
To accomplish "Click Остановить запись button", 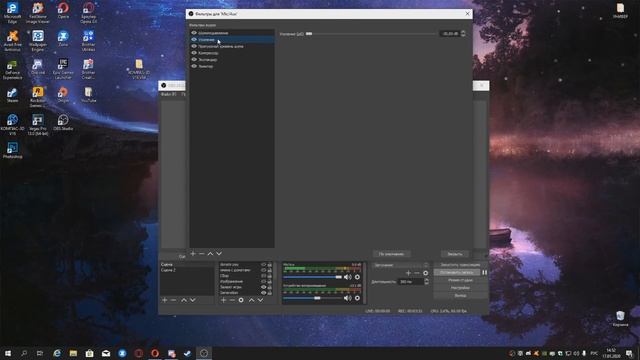I will [457, 272].
